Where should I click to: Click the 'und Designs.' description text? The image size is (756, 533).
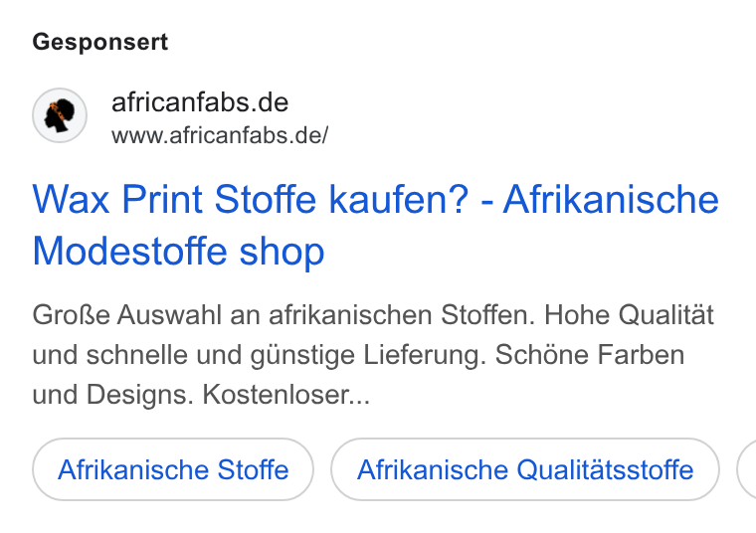pos(112,395)
